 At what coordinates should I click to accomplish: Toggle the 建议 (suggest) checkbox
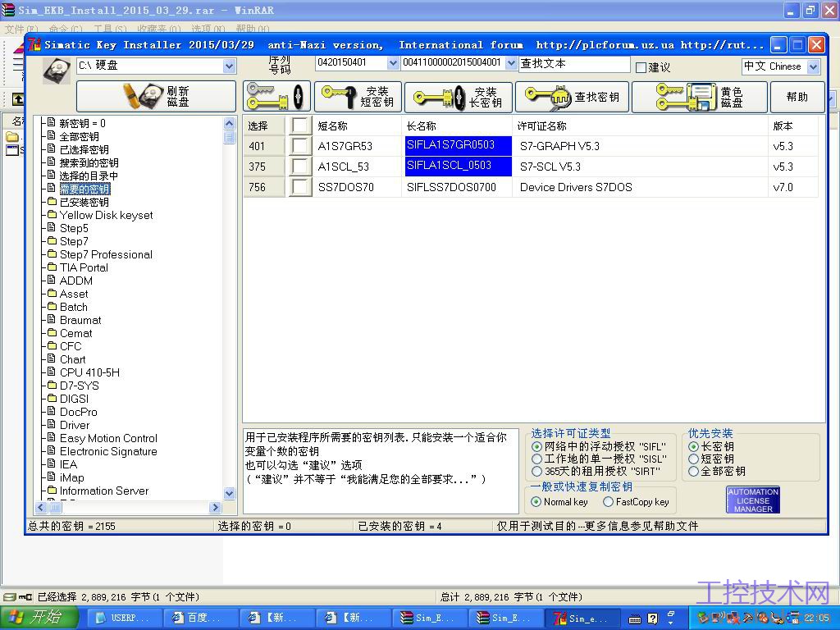click(x=641, y=67)
